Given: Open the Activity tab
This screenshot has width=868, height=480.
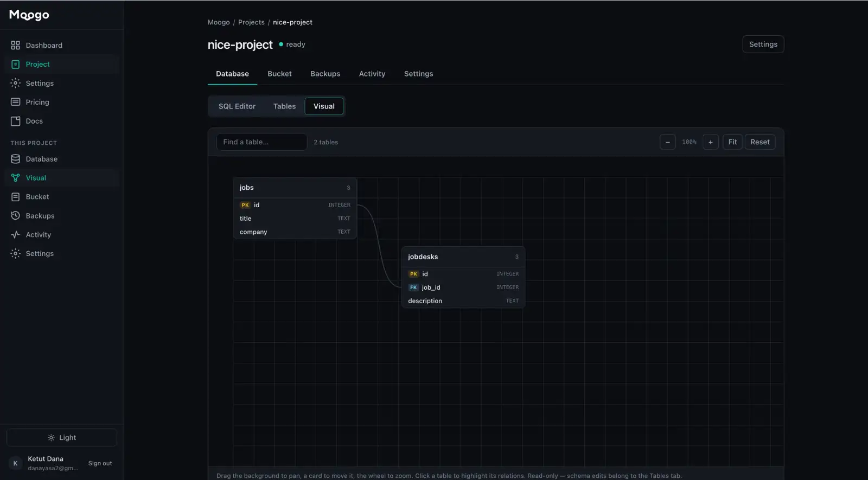Looking at the screenshot, I should (372, 74).
